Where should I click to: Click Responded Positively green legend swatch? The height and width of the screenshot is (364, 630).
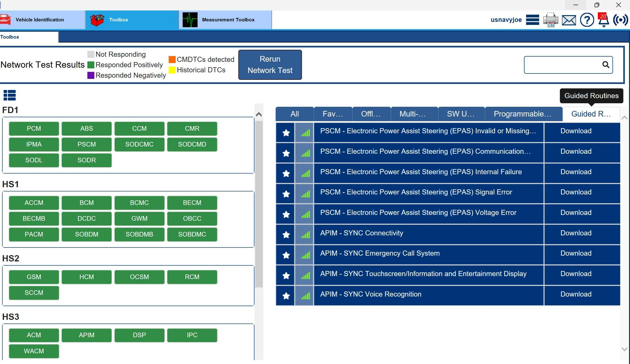(91, 65)
